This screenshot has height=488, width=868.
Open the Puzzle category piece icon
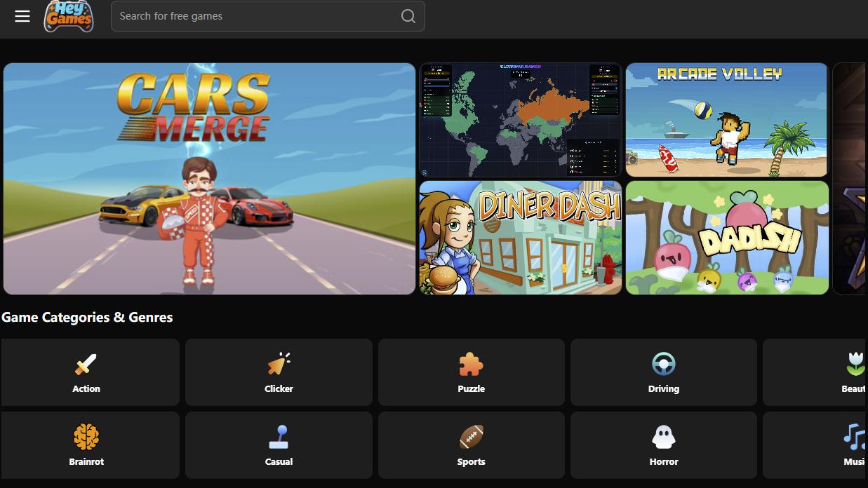pyautogui.click(x=471, y=364)
